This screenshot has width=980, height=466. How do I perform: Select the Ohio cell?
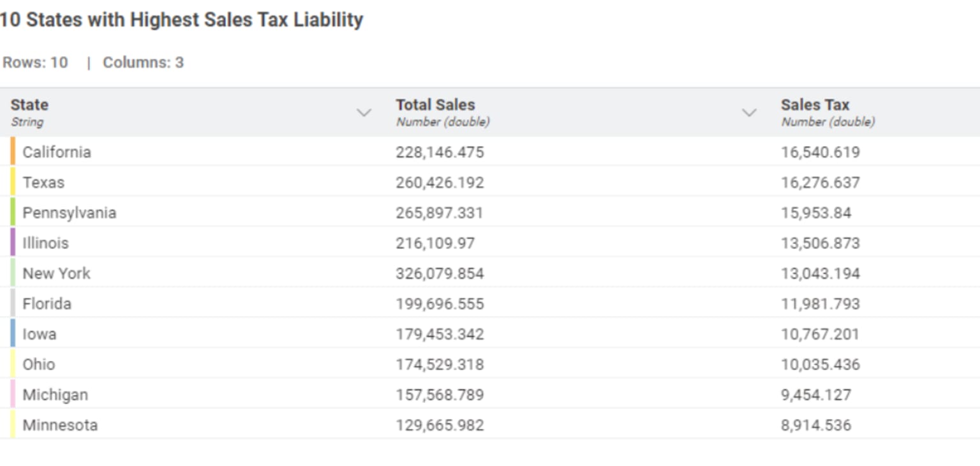pos(38,364)
